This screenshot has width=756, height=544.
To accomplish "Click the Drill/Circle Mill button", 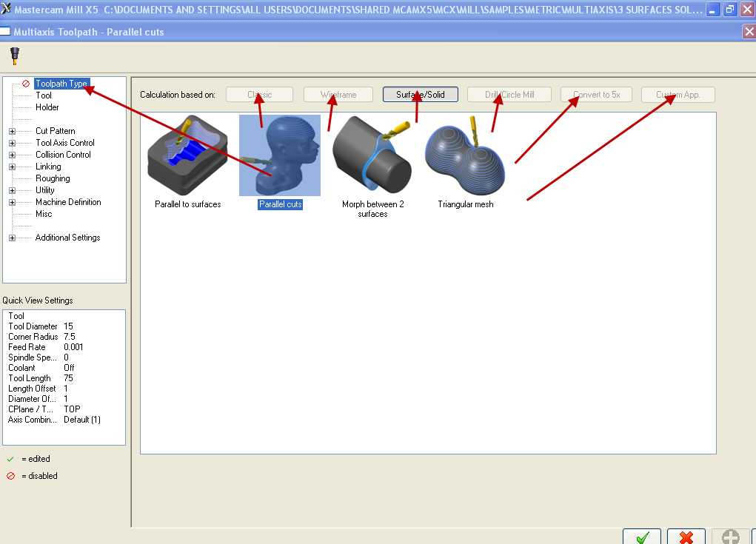I will (509, 95).
